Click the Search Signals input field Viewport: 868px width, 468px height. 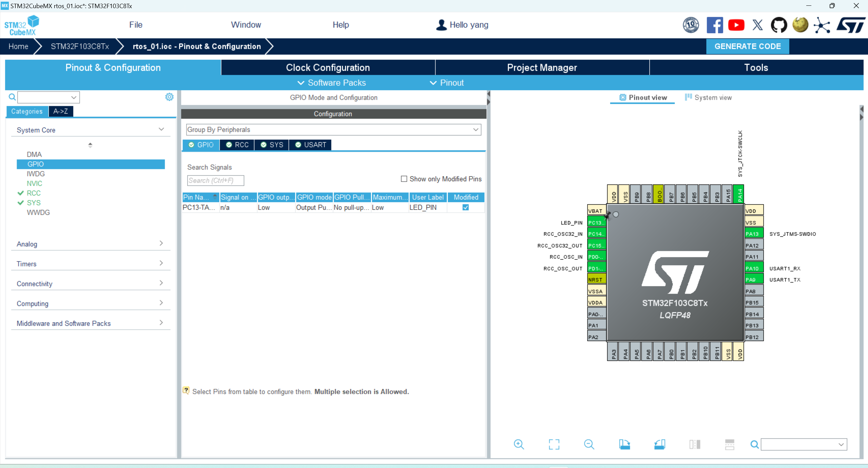tap(215, 180)
